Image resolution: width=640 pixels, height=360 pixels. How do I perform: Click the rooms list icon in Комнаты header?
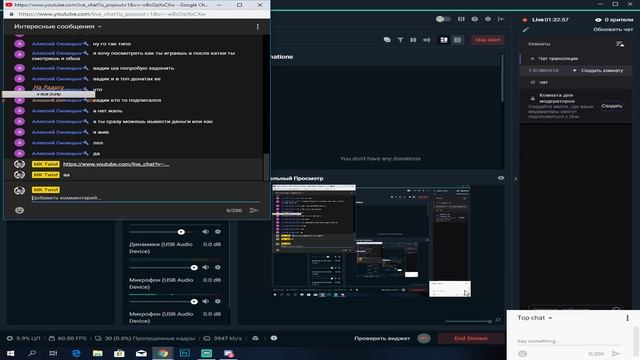coord(620,44)
